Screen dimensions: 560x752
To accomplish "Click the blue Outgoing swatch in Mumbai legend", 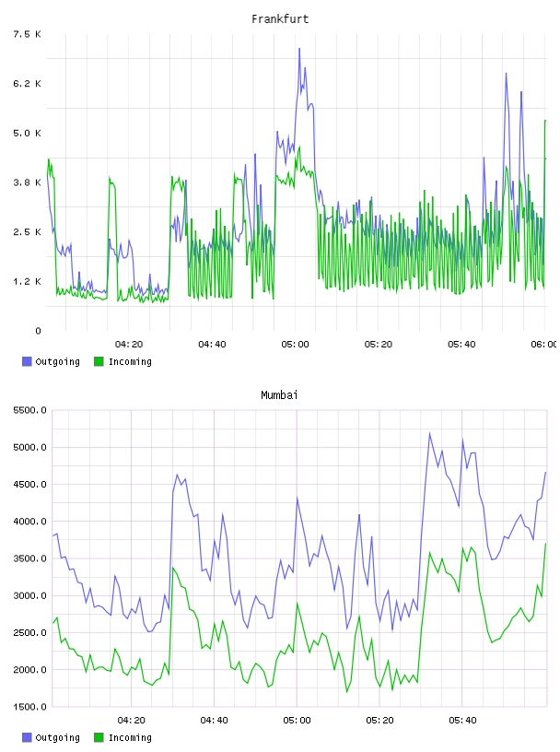I will (27, 737).
